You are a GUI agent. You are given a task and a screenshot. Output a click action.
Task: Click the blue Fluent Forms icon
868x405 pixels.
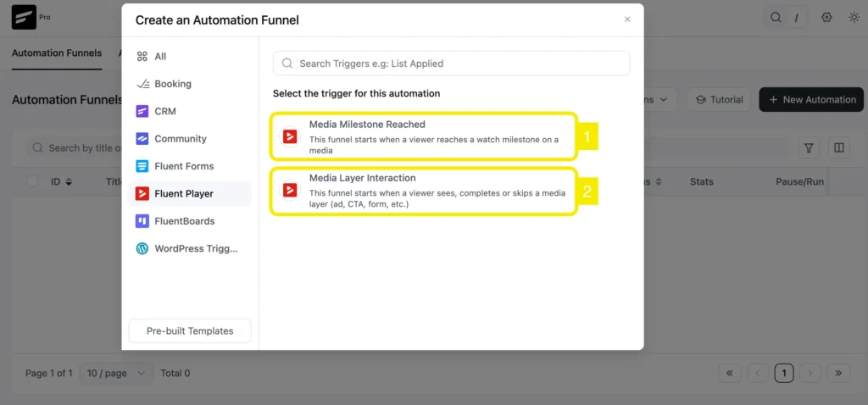click(x=142, y=166)
